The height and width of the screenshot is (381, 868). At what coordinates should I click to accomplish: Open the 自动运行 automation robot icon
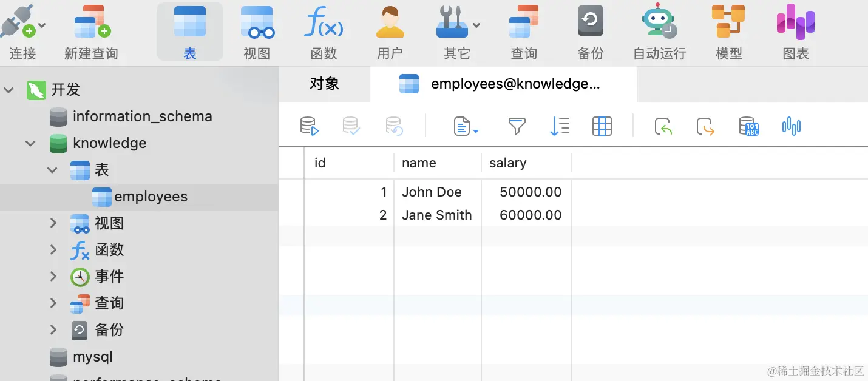[660, 22]
